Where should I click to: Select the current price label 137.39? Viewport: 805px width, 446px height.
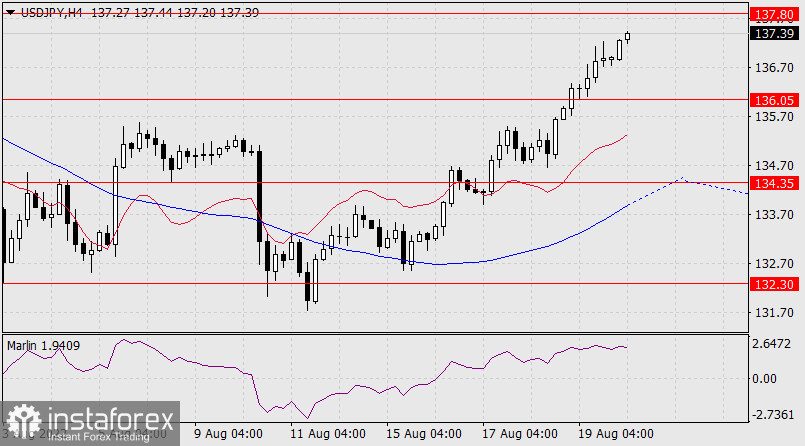point(774,34)
